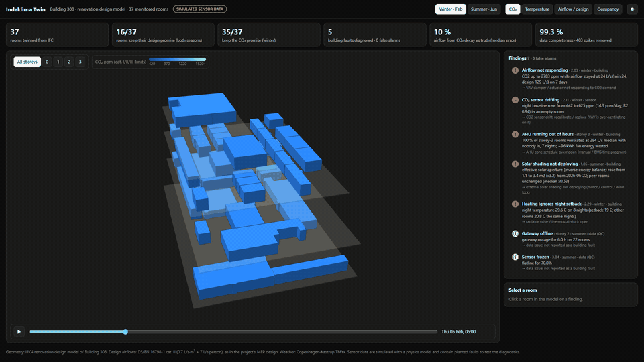Show All storeys in the model

27,62
